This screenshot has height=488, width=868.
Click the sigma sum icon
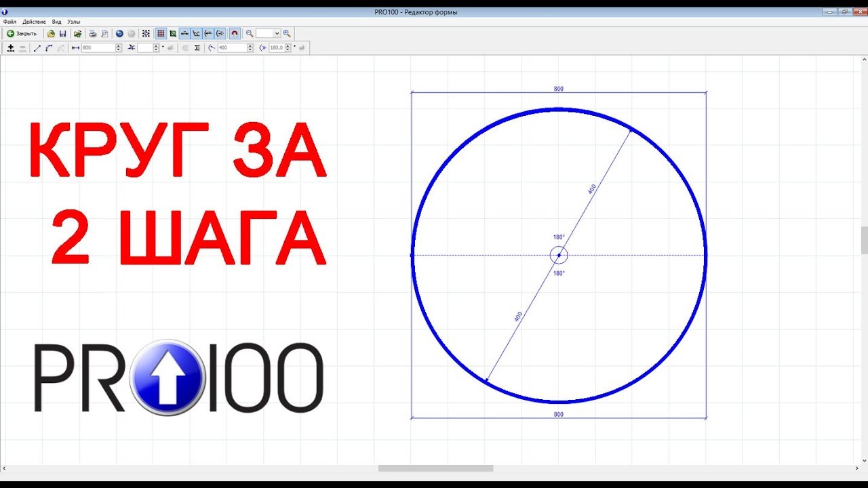pyautogui.click(x=197, y=48)
